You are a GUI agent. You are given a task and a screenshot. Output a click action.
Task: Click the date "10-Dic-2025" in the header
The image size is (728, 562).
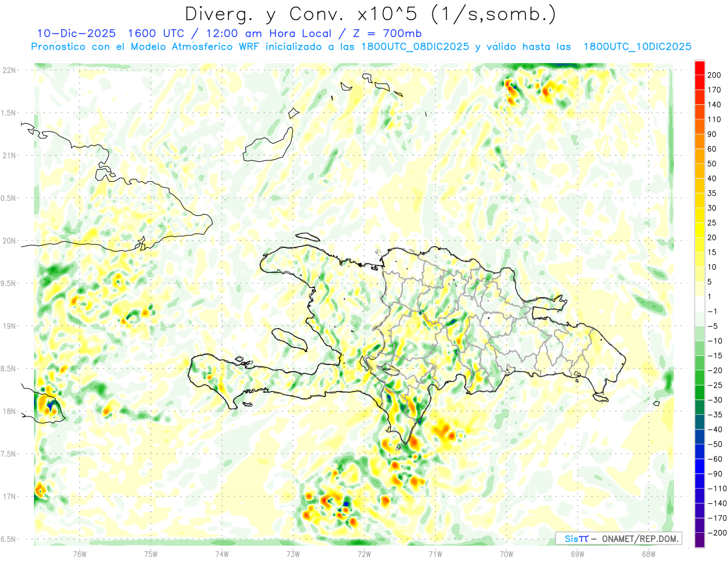(76, 33)
